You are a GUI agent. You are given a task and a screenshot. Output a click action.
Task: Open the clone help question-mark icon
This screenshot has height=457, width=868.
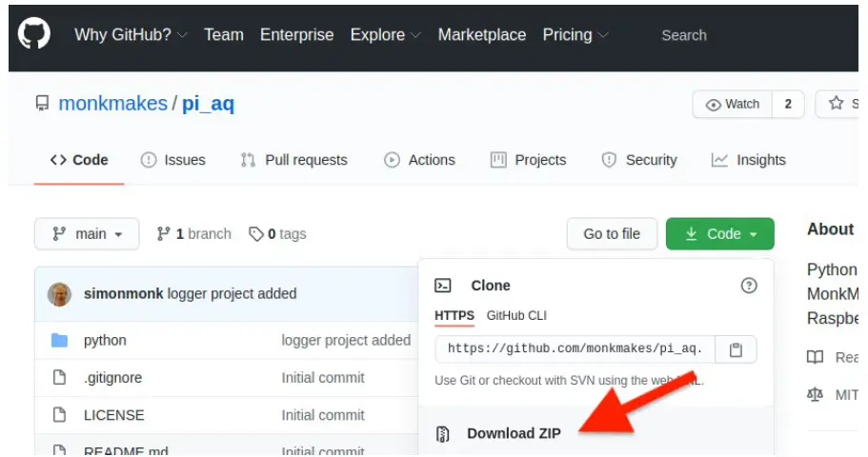point(749,286)
